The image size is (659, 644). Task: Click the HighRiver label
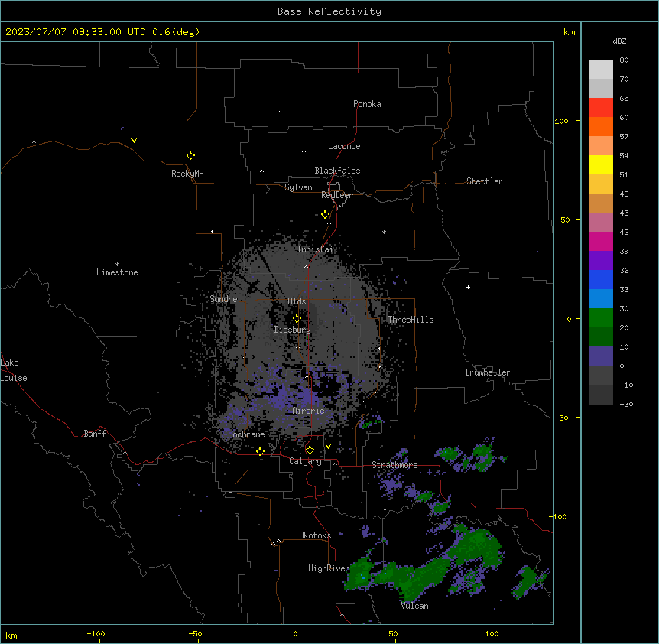(x=329, y=568)
